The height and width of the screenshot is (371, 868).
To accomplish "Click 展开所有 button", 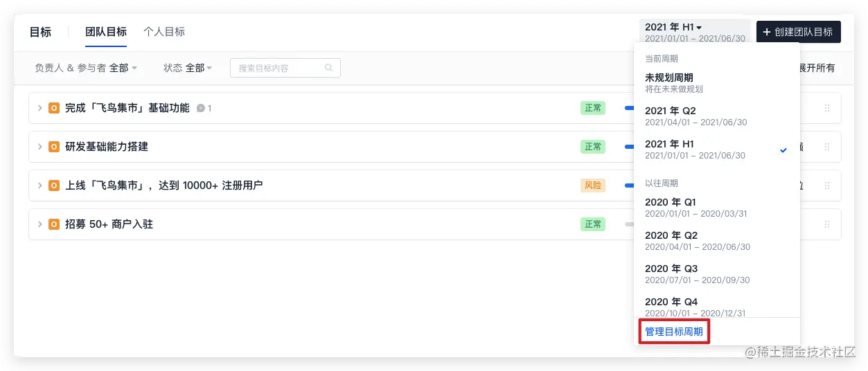I will coord(817,68).
